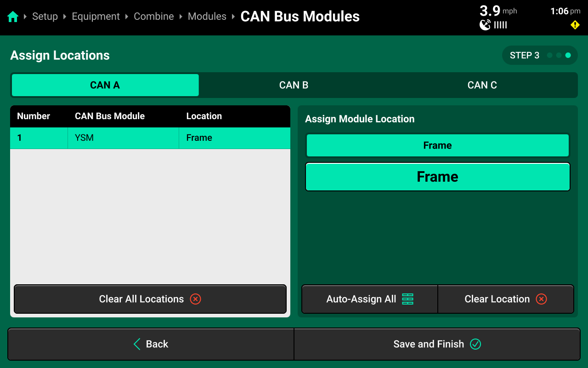Select the YSM module row
Image resolution: width=588 pixels, height=368 pixels.
(x=150, y=138)
